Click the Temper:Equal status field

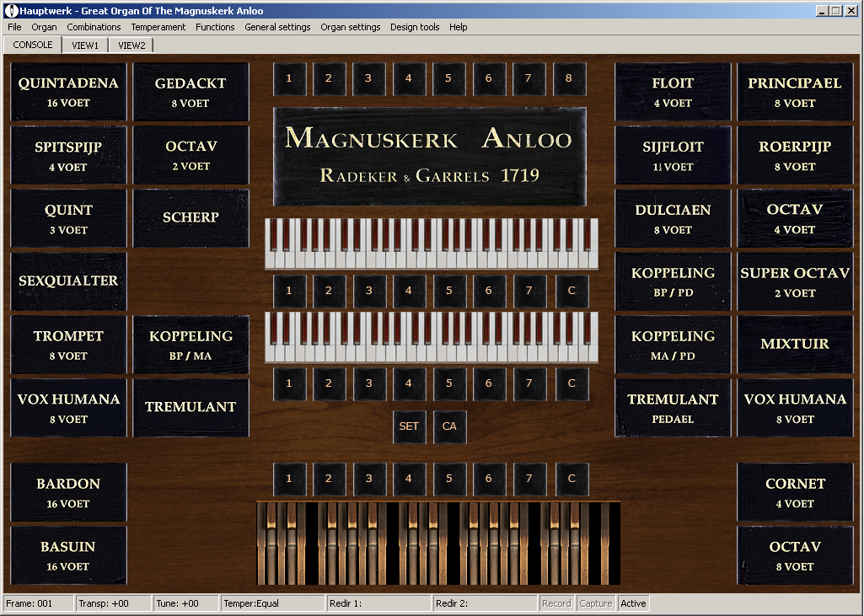point(273,603)
